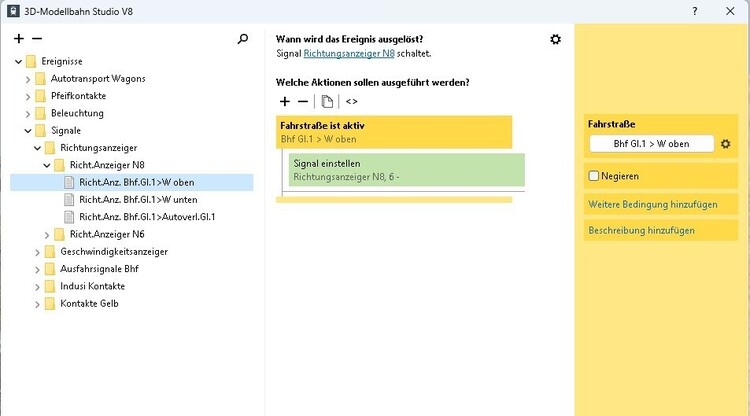Select the Fahrstraße ist aktiv condition block
The width and height of the screenshot is (750, 416).
coord(394,132)
